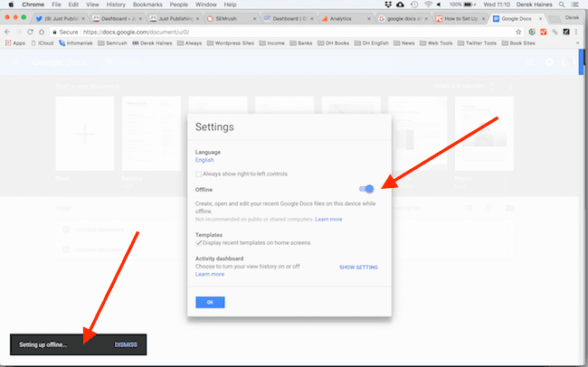Viewport: 588px width, 367px height.
Task: Open the Book Sites bookmarks folder
Action: tap(518, 43)
